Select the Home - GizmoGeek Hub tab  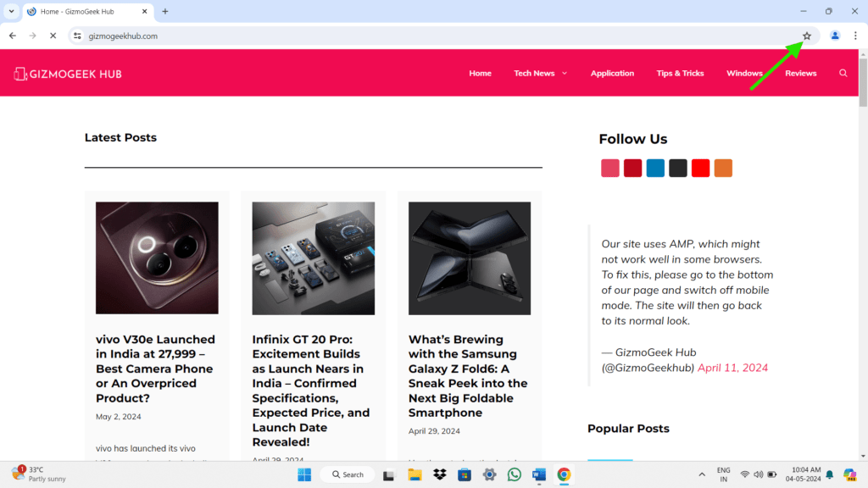88,12
